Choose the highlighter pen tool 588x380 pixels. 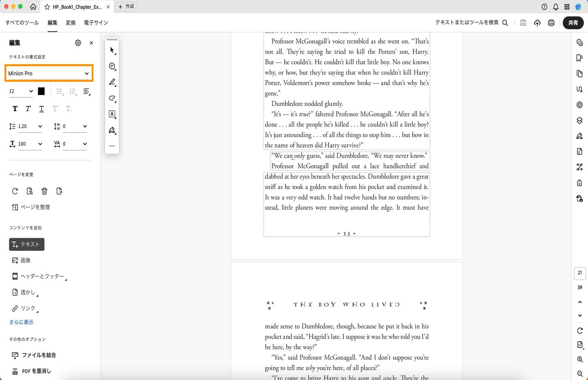pos(112,82)
